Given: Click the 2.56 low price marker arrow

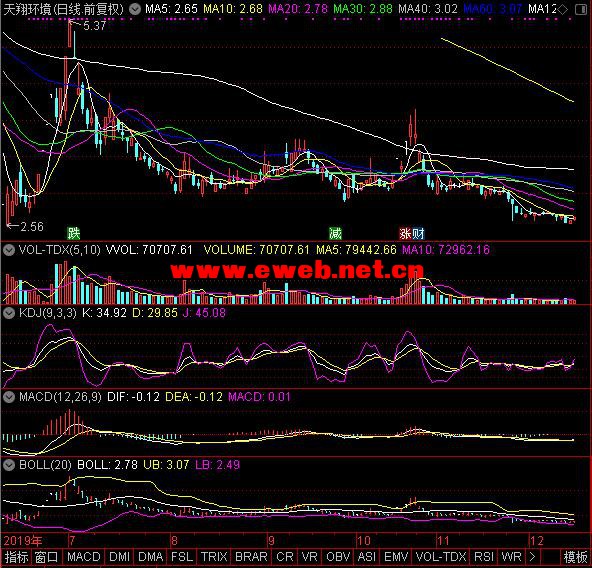Looking at the screenshot, I should [13, 226].
